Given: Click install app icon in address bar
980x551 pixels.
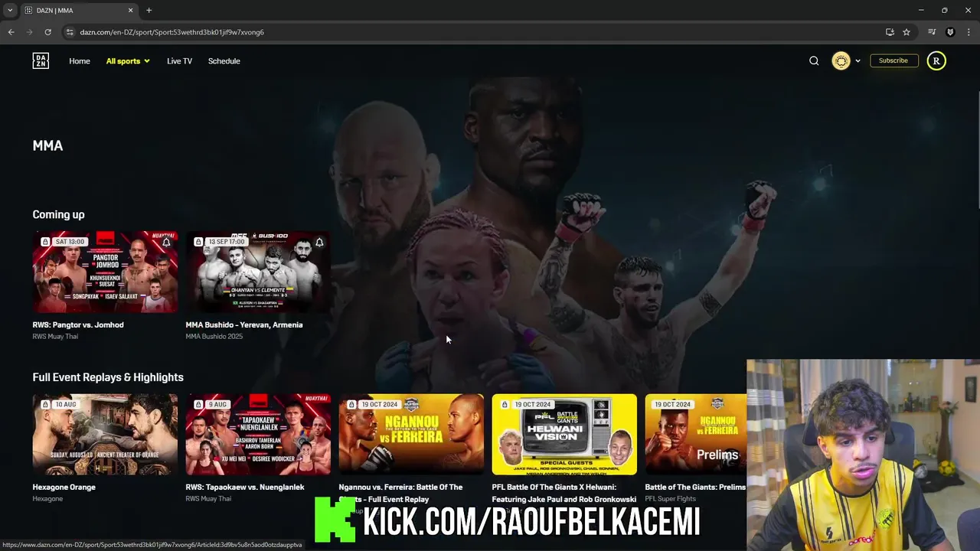Looking at the screenshot, I should pyautogui.click(x=890, y=32).
